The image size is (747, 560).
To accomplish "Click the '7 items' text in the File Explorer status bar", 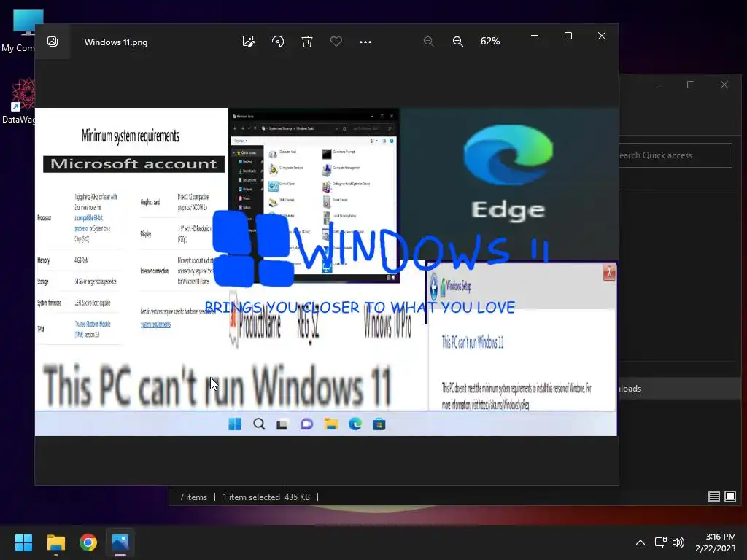I will pos(193,497).
